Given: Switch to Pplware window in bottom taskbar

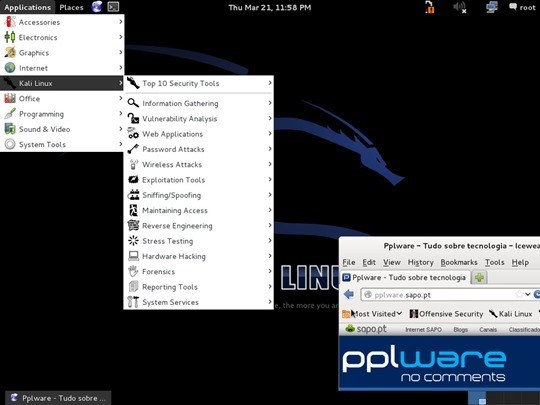Looking at the screenshot, I should [58, 398].
